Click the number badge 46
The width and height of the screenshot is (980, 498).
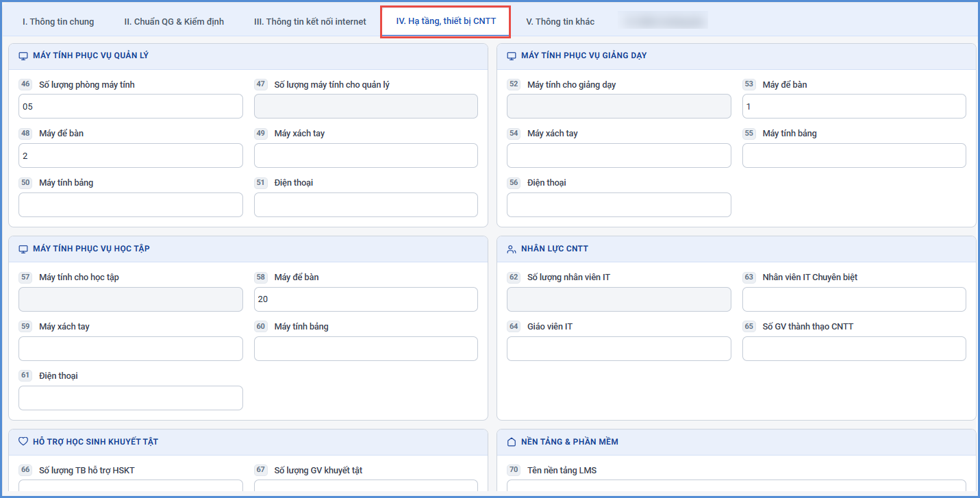click(x=25, y=84)
